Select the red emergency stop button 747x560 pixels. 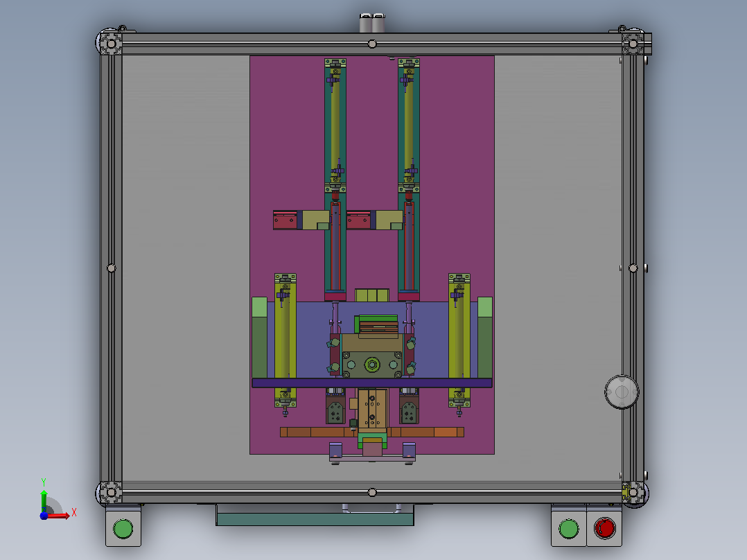click(604, 529)
